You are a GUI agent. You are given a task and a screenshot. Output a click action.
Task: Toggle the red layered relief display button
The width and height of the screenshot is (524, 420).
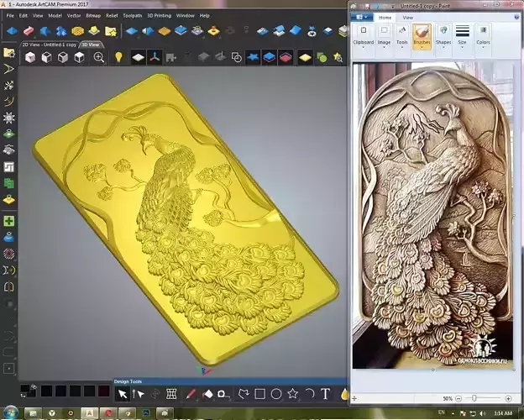click(286, 57)
